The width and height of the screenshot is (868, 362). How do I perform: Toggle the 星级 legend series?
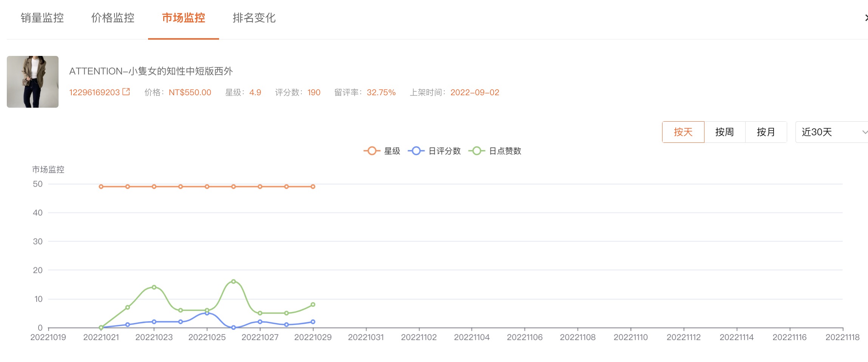click(382, 151)
